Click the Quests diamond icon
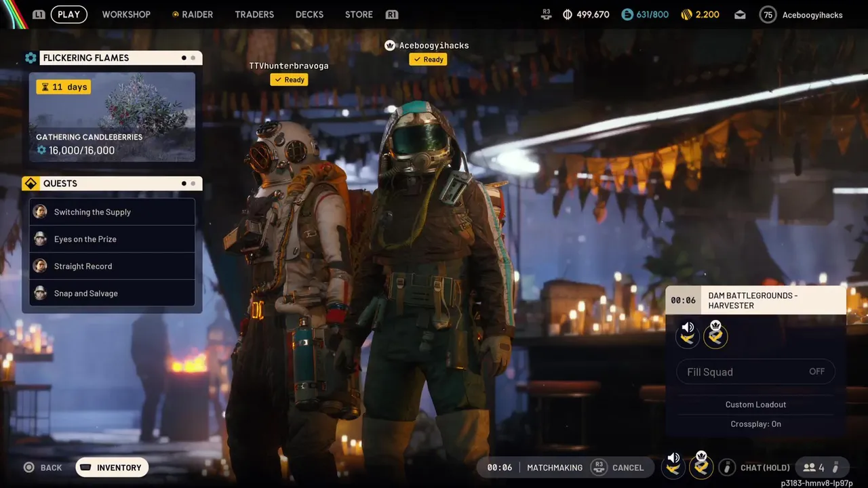868x488 pixels. coord(31,184)
